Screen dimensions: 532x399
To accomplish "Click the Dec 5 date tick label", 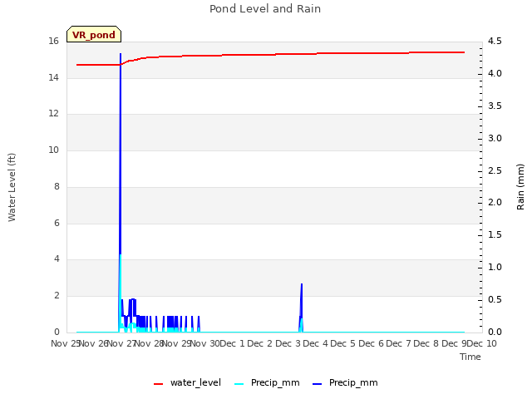I will 343,343.
